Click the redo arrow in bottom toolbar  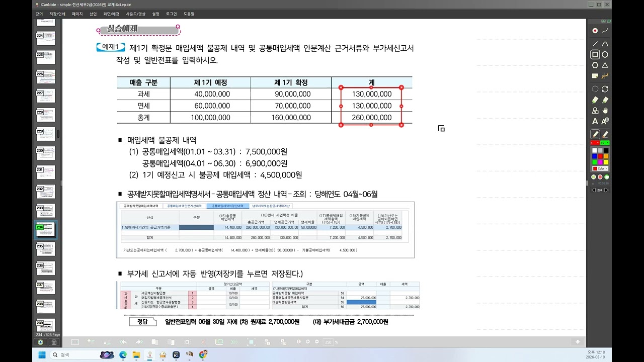(139, 342)
